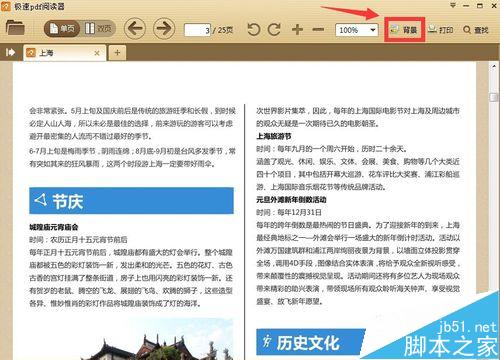Click scrollbar up arrow
This screenshot has width=500, height=360.
[494, 66]
